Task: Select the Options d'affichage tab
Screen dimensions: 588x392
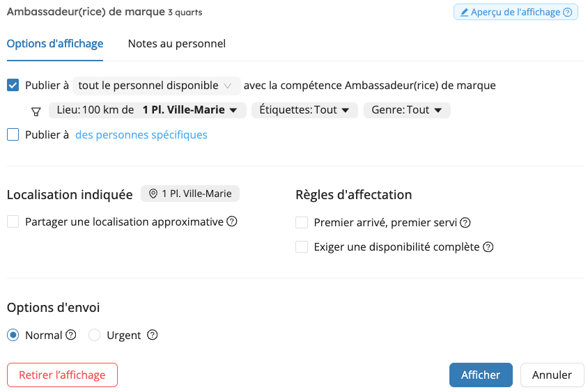Action: [55, 44]
